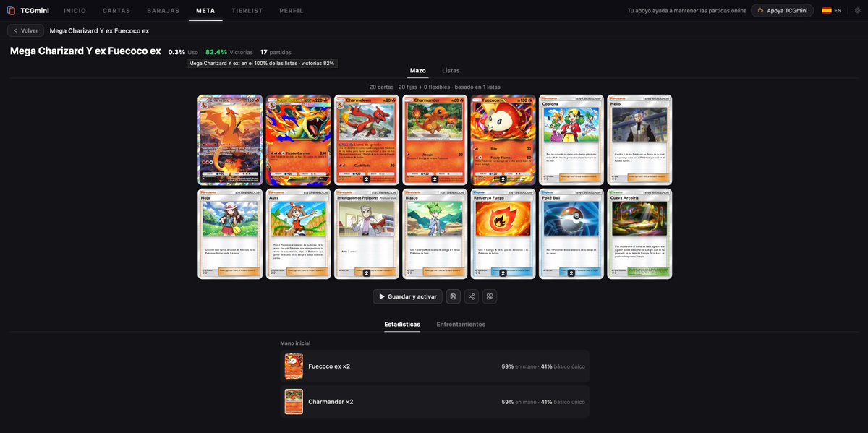Open the Helio trainer card
868x433 pixels.
(639, 140)
